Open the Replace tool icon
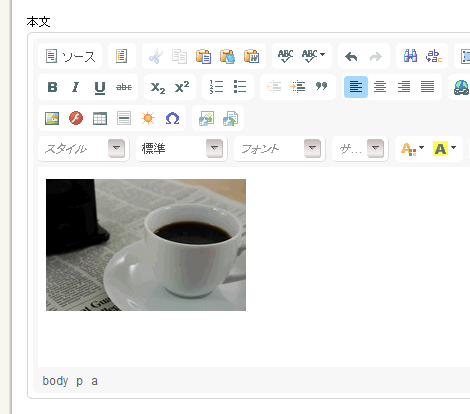This screenshot has height=414, width=470. [x=434, y=56]
